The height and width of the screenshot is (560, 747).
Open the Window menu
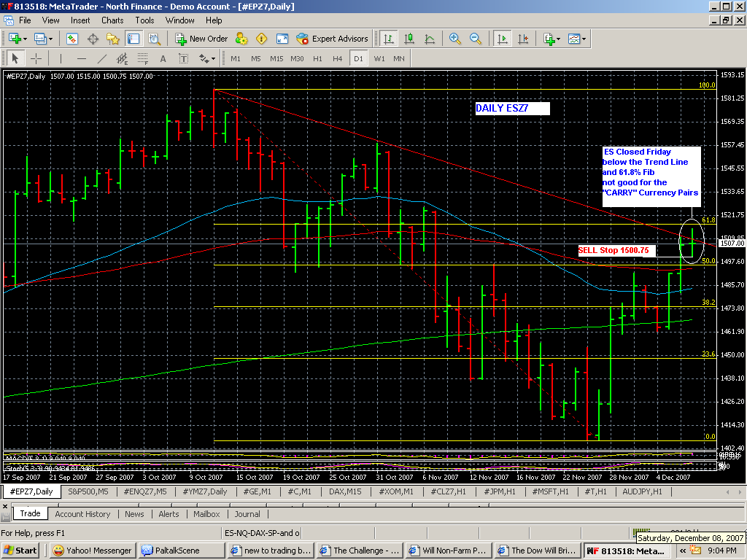click(179, 20)
